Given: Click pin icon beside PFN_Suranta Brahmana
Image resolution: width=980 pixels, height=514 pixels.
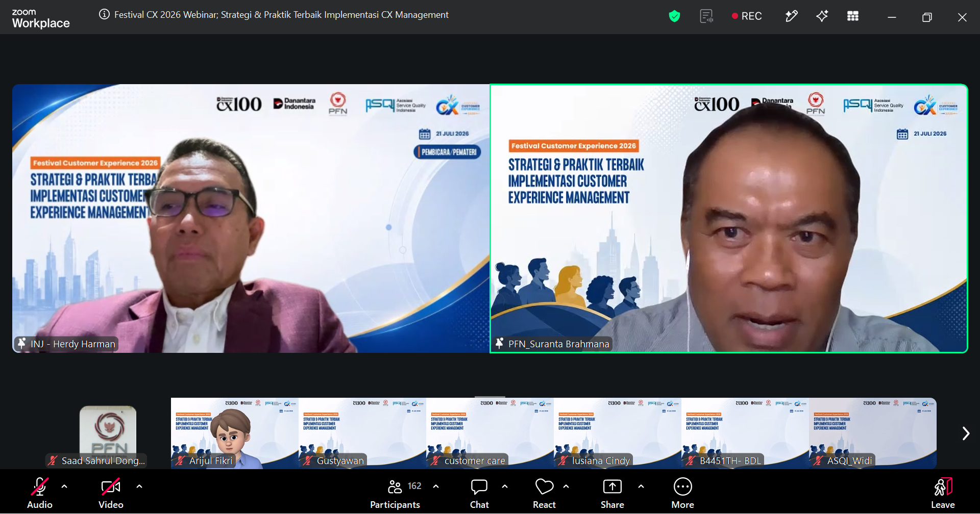Looking at the screenshot, I should [499, 344].
